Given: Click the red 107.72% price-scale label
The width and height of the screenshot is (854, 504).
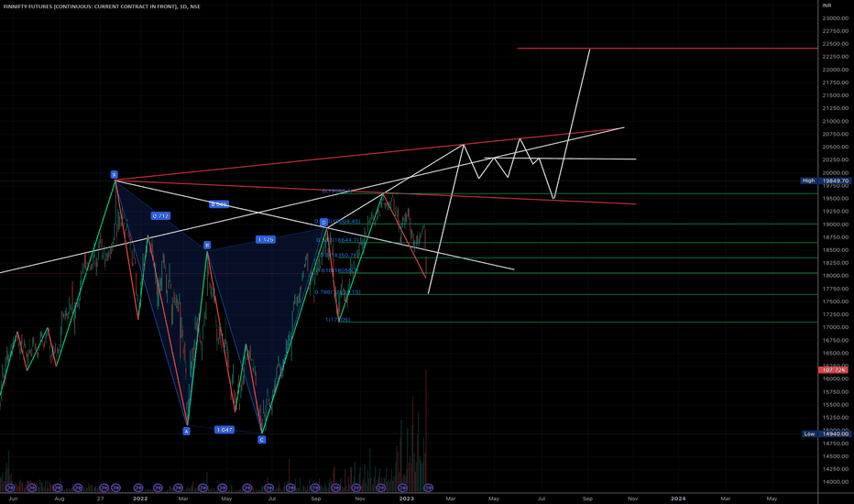Looking at the screenshot, I should (833, 370).
